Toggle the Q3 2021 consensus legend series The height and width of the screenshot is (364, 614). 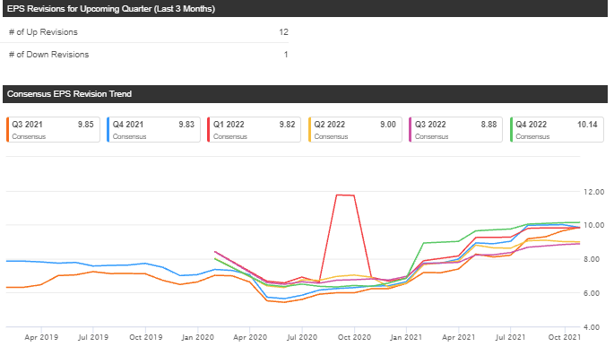click(x=51, y=129)
